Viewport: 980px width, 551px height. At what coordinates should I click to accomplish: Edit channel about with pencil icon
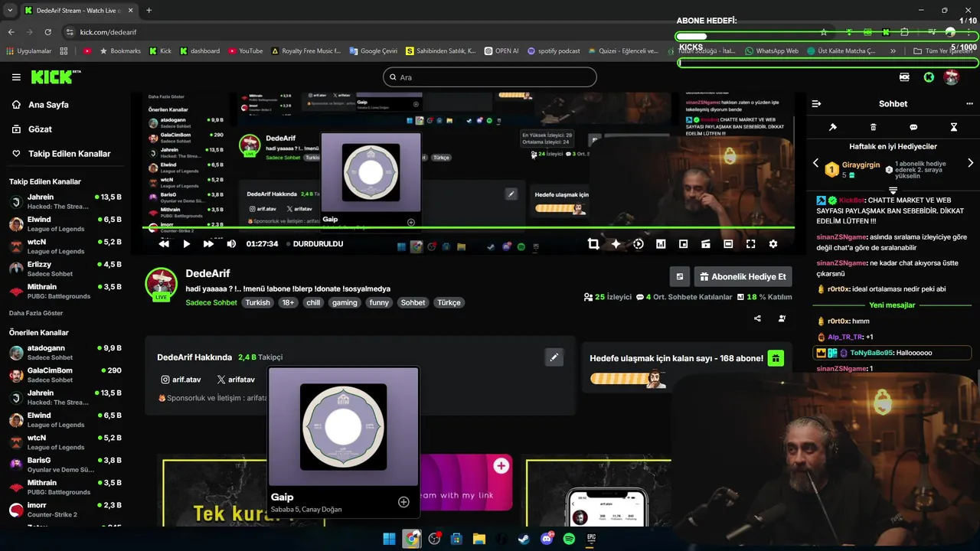click(554, 357)
